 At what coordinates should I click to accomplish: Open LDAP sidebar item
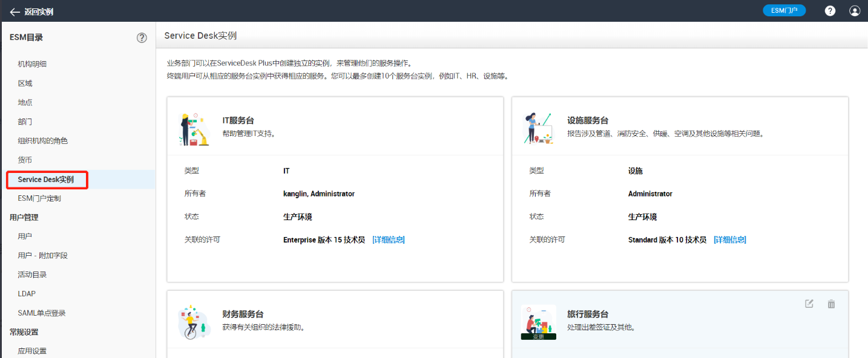27,294
